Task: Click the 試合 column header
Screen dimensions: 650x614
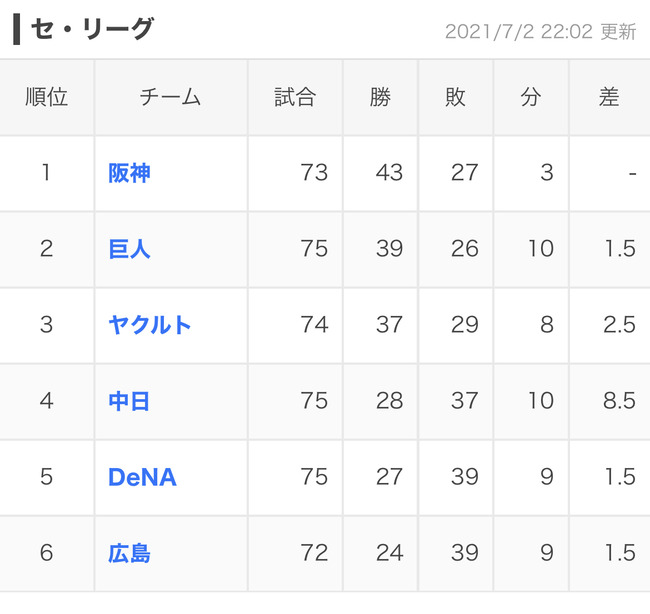Action: coord(295,97)
